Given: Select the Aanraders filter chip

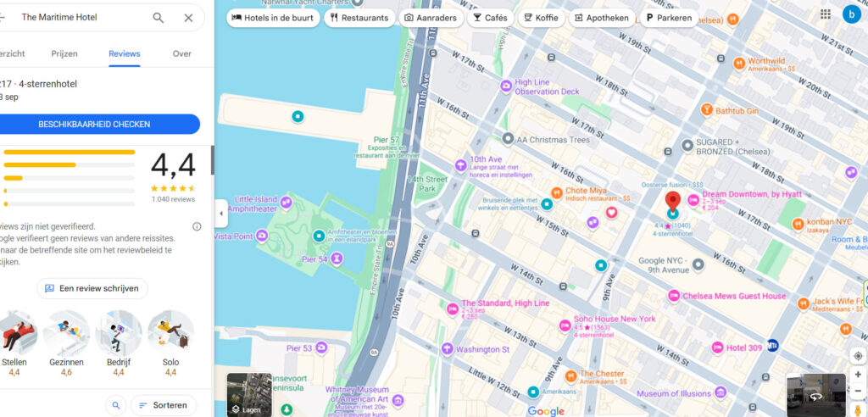Looking at the screenshot, I should (x=431, y=18).
